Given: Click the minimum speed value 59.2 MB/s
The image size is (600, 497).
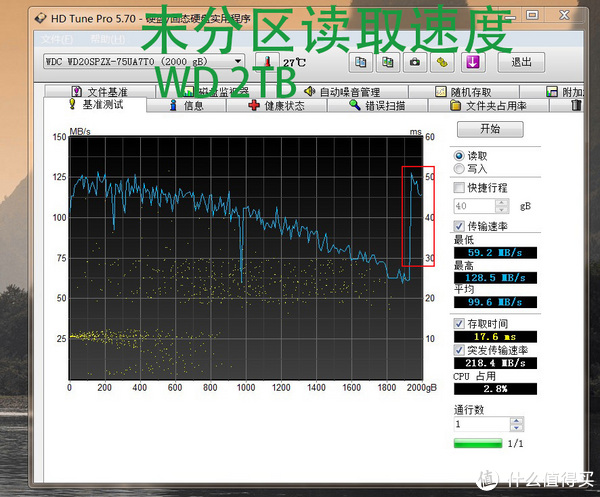Looking at the screenshot, I should (495, 253).
